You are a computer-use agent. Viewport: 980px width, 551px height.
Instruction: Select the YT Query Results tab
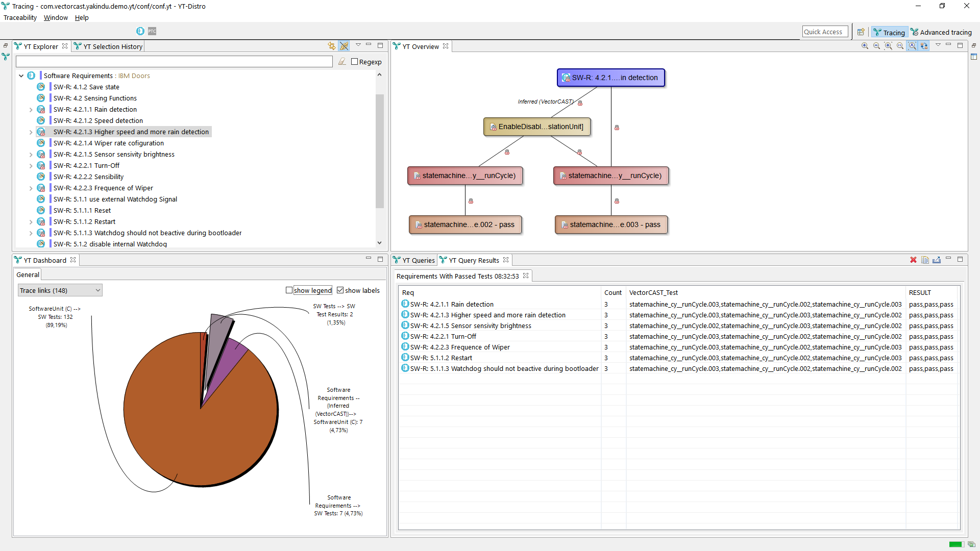pyautogui.click(x=474, y=260)
